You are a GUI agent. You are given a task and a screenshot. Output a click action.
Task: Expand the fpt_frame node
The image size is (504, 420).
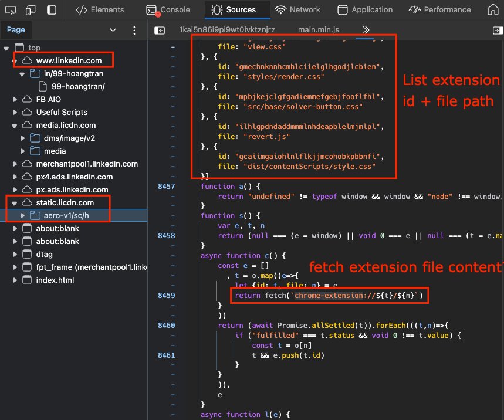pos(15,267)
